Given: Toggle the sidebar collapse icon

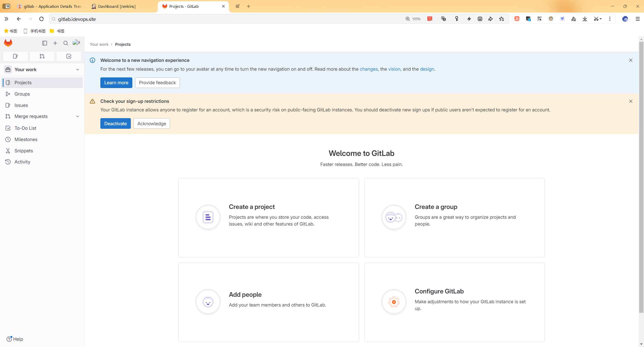Looking at the screenshot, I should [45, 43].
